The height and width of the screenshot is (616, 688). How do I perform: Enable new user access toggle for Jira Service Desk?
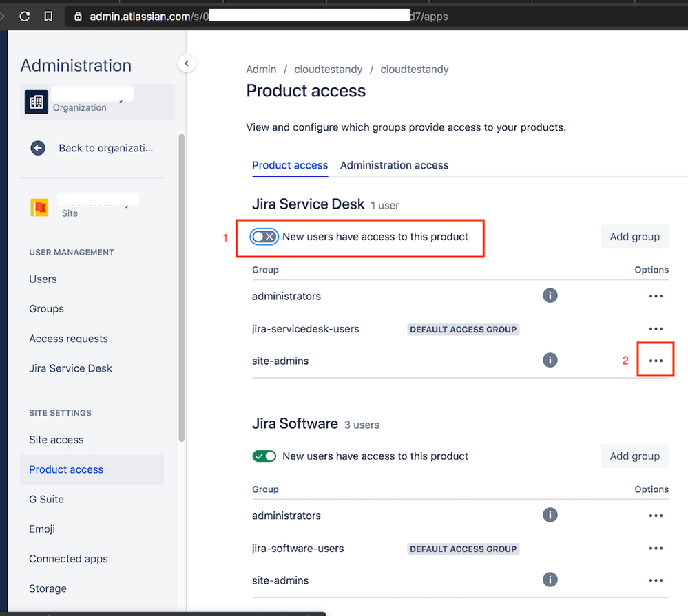pyautogui.click(x=264, y=237)
